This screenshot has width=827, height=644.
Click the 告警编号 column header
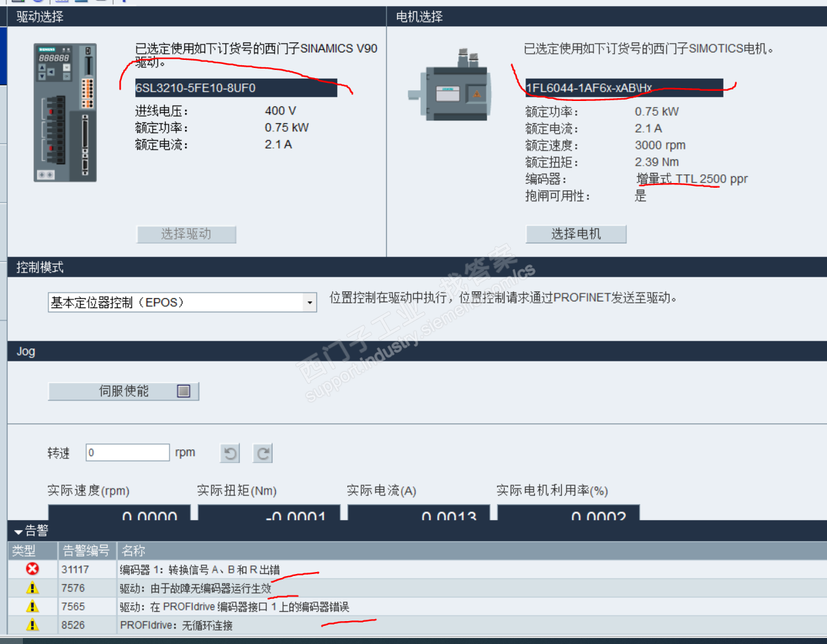(87, 551)
